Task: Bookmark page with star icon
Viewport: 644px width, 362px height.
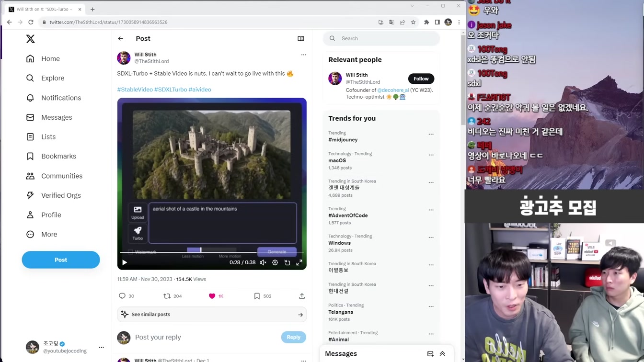Action: pos(413,22)
